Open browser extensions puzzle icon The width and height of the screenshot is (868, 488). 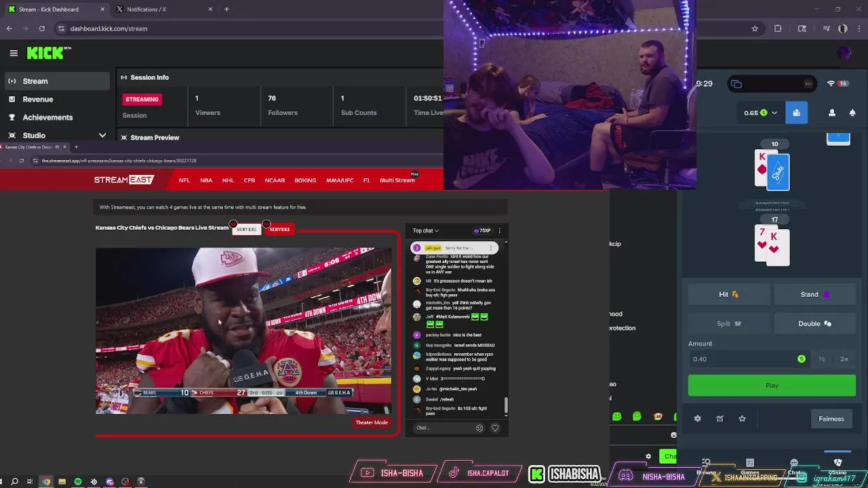pos(778,28)
